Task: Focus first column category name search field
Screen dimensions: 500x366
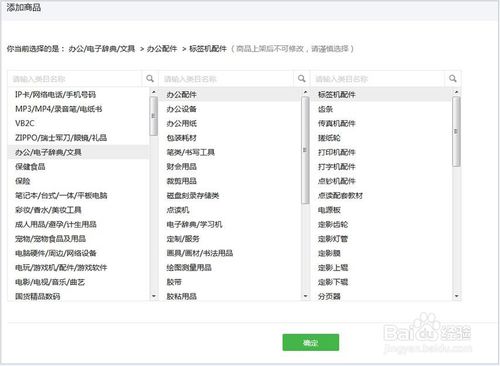Action: coord(75,79)
